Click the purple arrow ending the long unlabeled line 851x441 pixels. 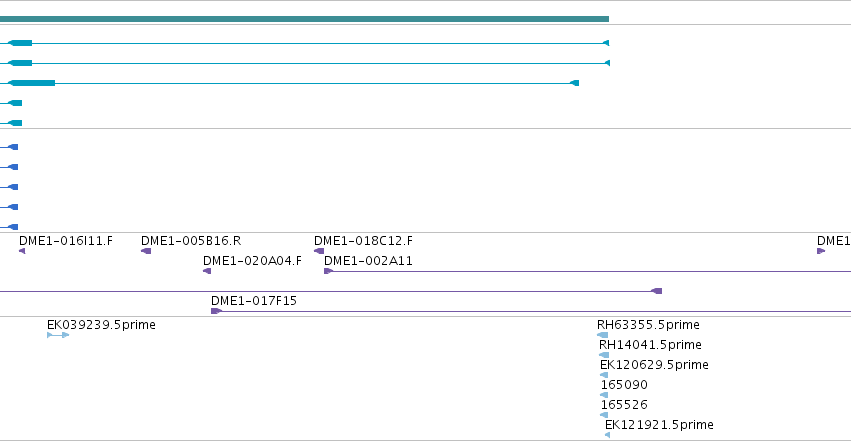(657, 291)
